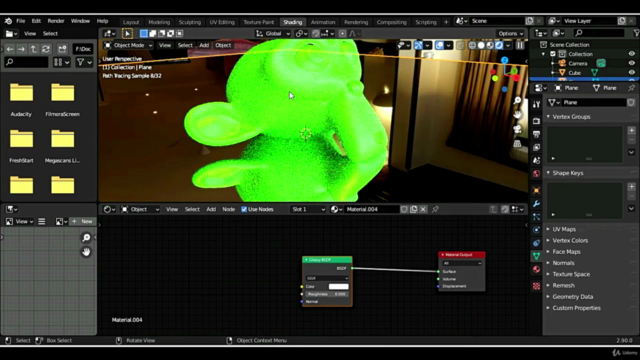
Task: Expand the Geometry Data panel
Action: coord(572,297)
